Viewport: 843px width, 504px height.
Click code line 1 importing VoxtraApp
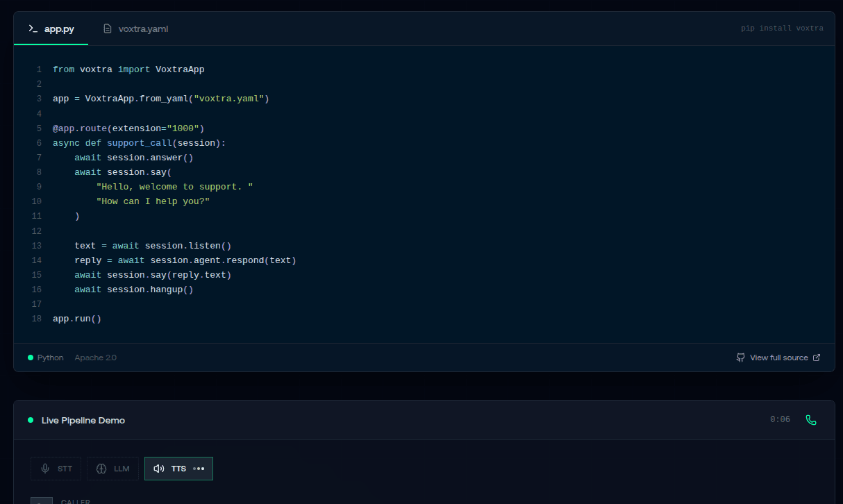click(x=128, y=69)
